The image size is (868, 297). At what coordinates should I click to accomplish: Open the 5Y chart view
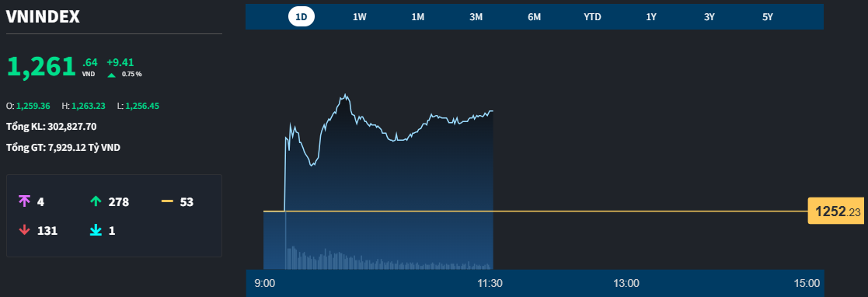tap(767, 16)
